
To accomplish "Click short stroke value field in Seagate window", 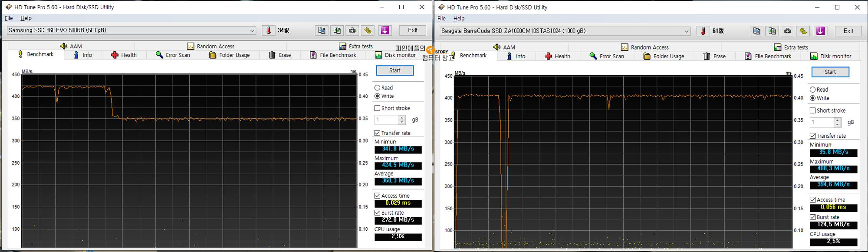I will [x=822, y=123].
